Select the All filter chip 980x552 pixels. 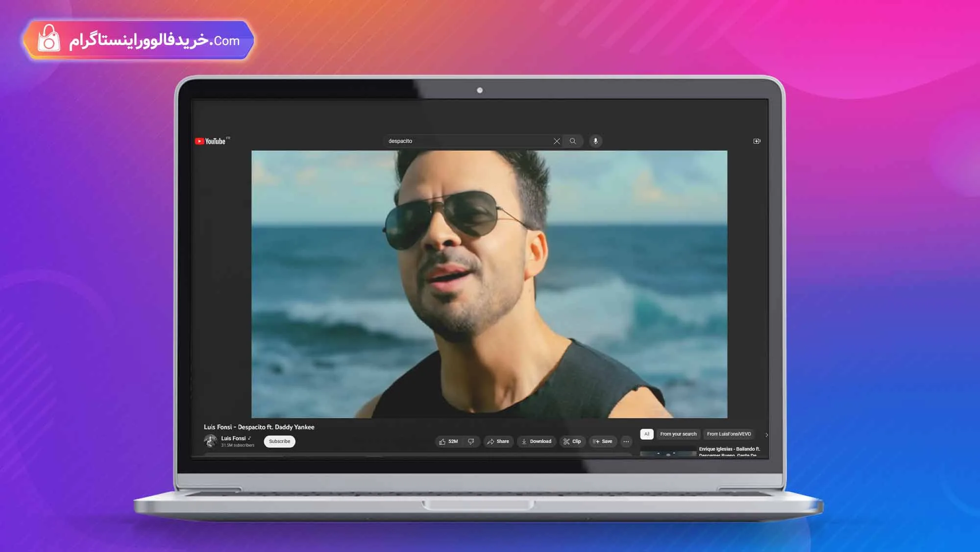[x=647, y=434]
